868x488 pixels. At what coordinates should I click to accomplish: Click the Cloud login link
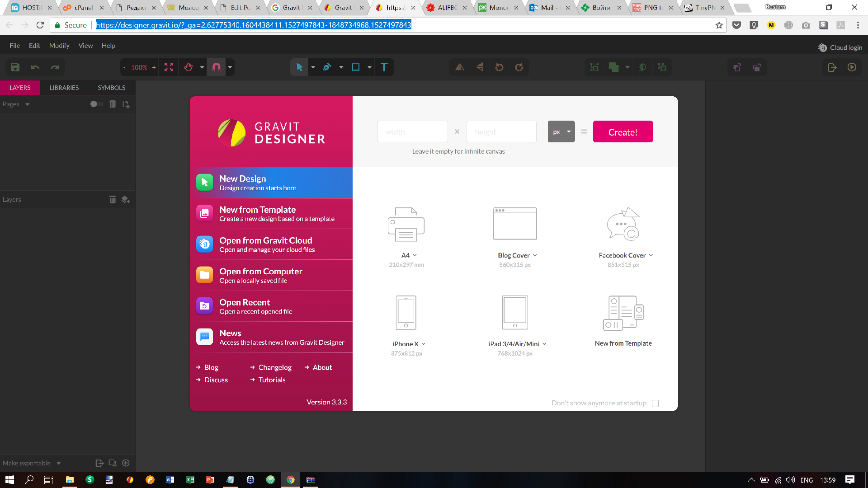coord(840,47)
